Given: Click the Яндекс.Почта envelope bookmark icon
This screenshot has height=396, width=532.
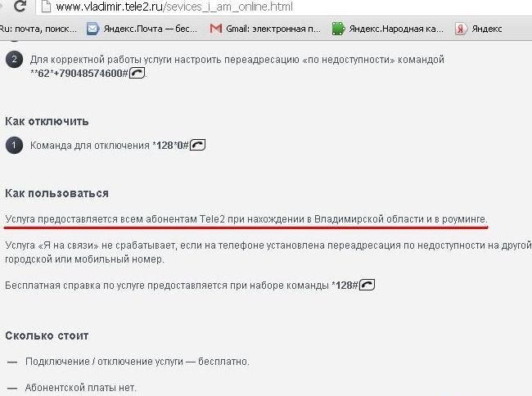Looking at the screenshot, I should (92, 29).
